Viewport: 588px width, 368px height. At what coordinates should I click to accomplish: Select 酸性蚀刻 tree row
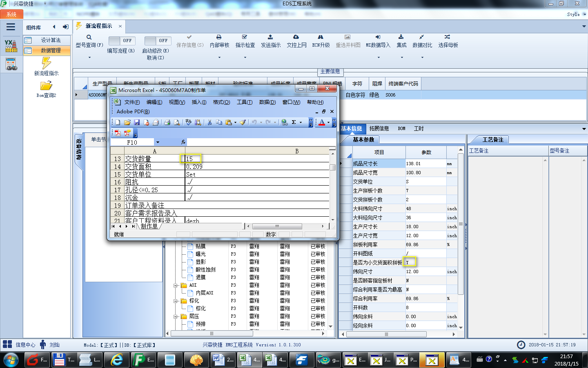[205, 269]
